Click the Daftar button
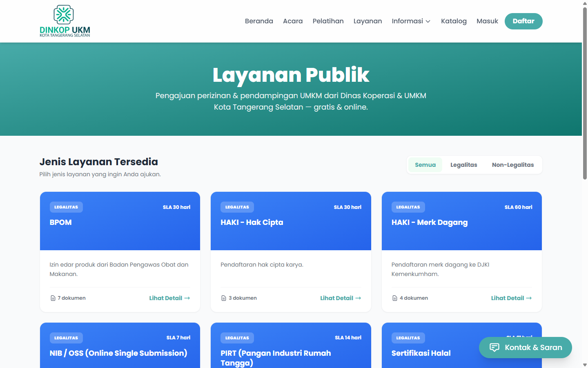588x368 pixels. 523,21
